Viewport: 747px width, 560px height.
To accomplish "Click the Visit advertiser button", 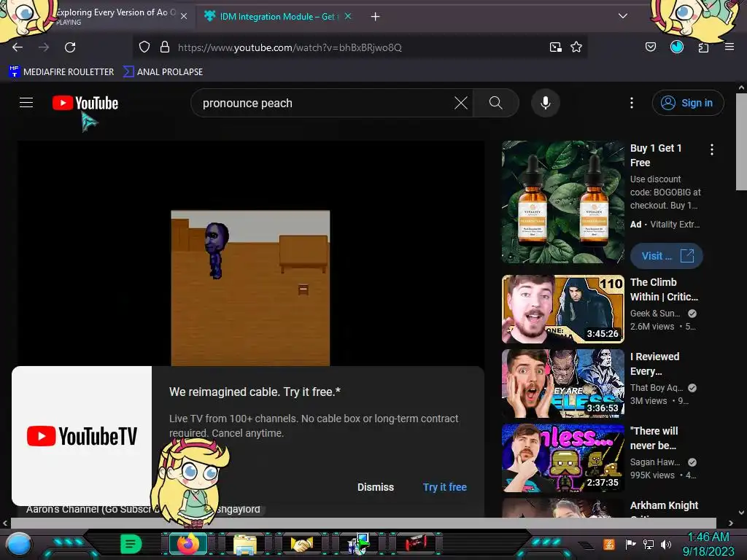I will coord(666,256).
